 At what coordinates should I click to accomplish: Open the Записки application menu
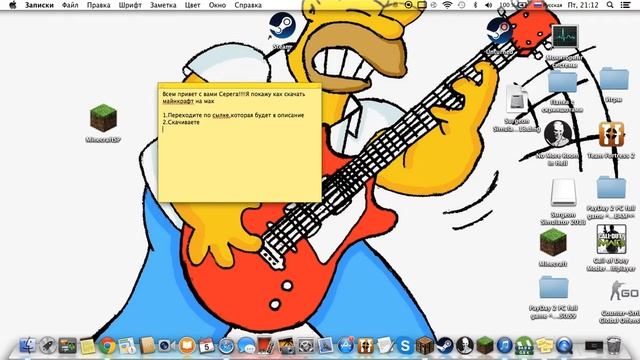(x=39, y=5)
